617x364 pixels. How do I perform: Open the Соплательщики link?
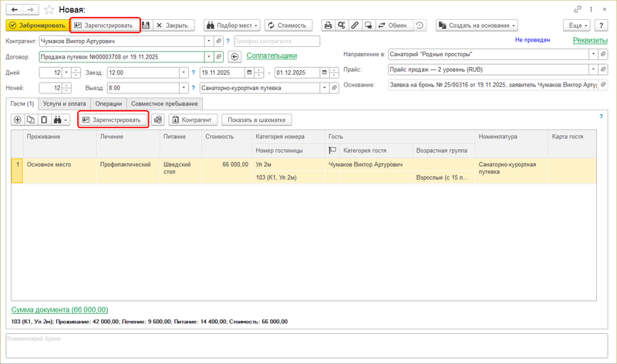[x=271, y=56]
